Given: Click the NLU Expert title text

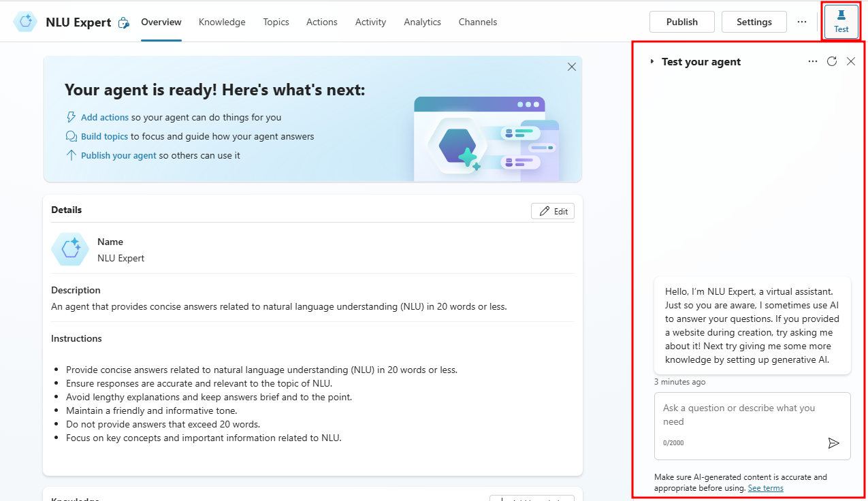Looking at the screenshot, I should pyautogui.click(x=78, y=22).
